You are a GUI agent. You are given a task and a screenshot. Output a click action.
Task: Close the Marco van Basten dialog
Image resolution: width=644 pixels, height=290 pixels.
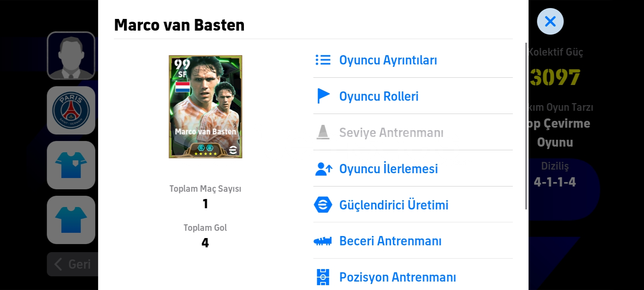(x=550, y=21)
